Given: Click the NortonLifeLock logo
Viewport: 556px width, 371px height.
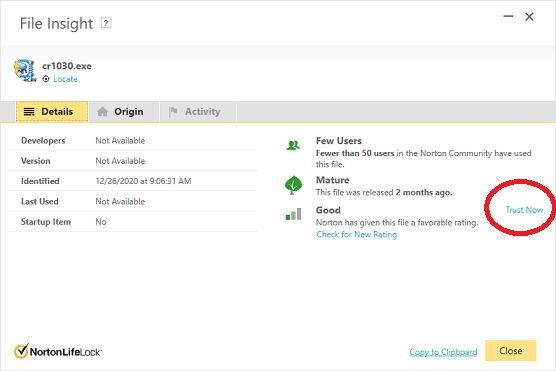Looking at the screenshot, I should click(x=58, y=351).
